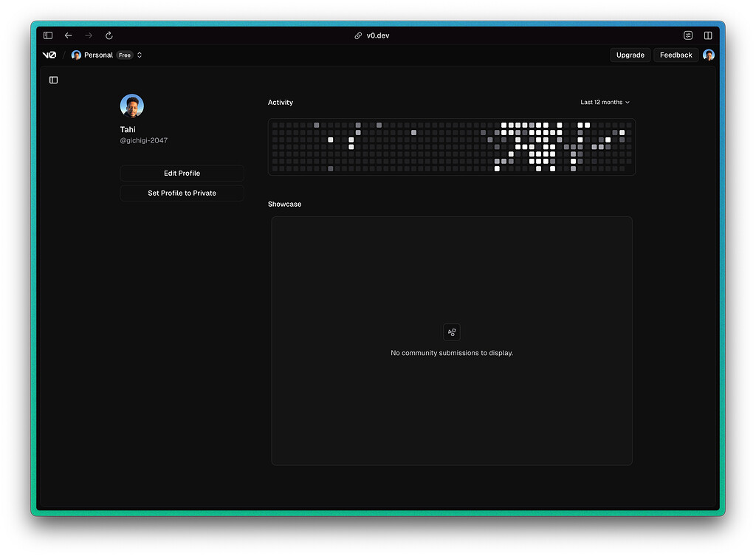The height and width of the screenshot is (556, 756).
Task: Click the v0.dev address bar
Action: [x=377, y=35]
